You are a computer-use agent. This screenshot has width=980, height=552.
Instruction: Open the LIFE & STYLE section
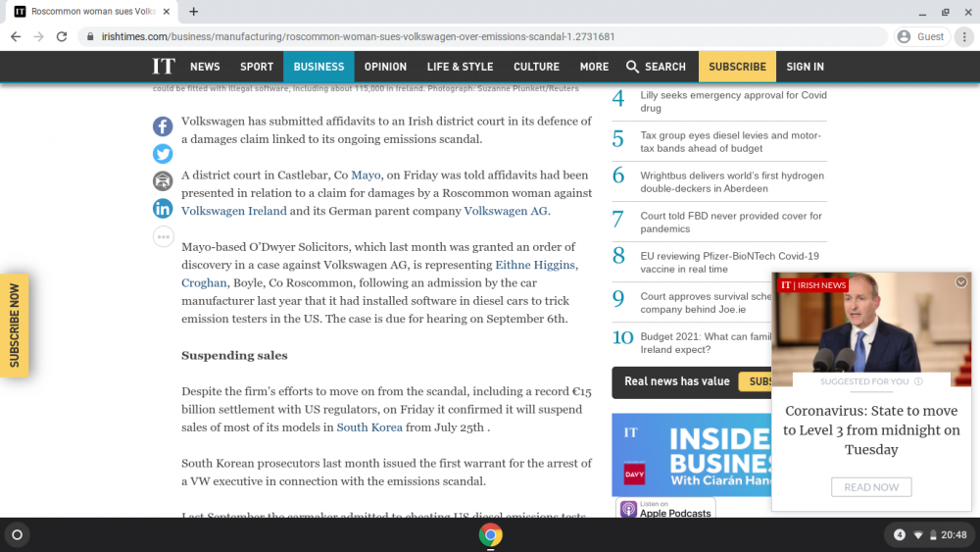[460, 67]
